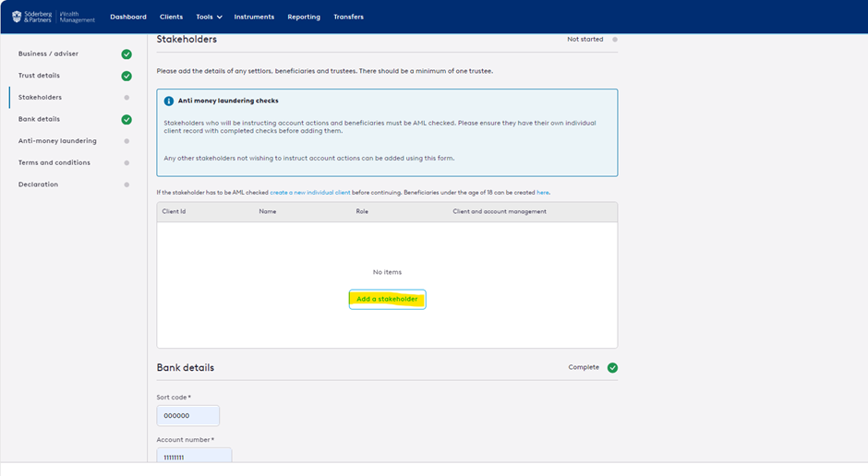Follow the create a new individual client link

pyautogui.click(x=309, y=192)
